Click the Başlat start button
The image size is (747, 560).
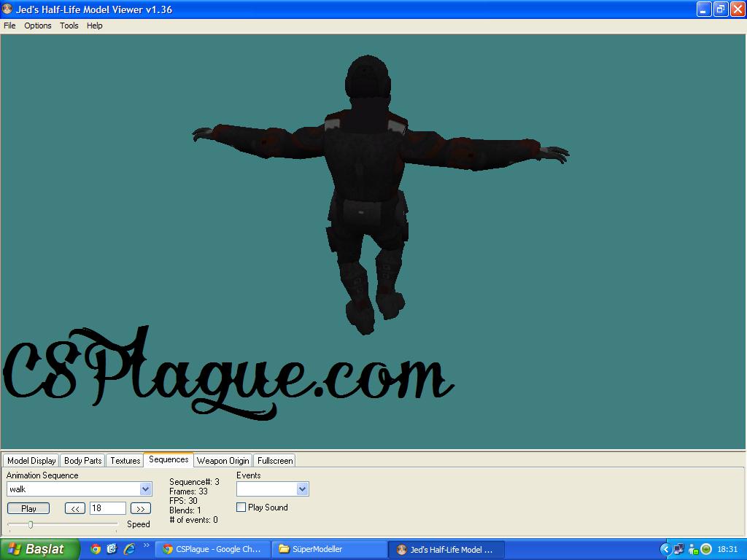tap(38, 549)
